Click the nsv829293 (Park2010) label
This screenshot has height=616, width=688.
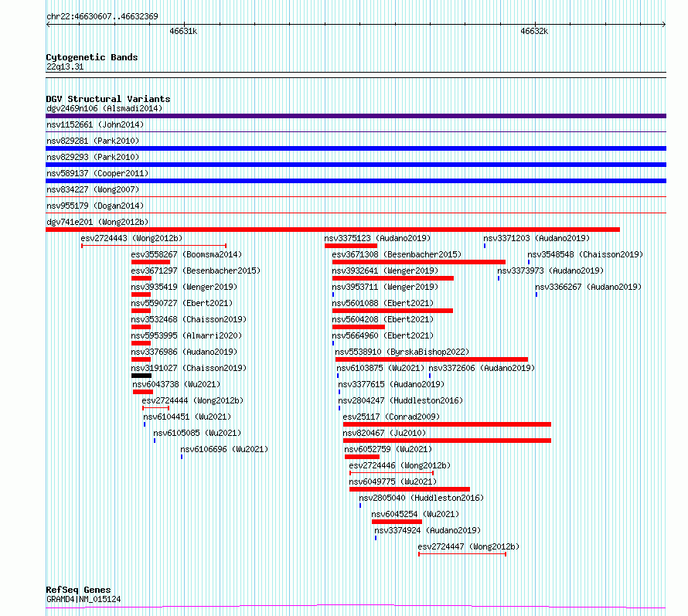93,157
